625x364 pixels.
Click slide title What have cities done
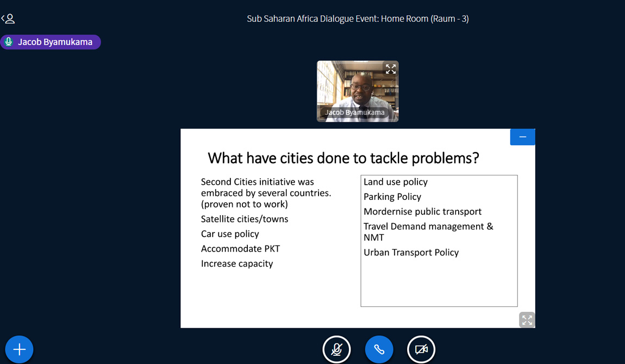click(x=343, y=159)
